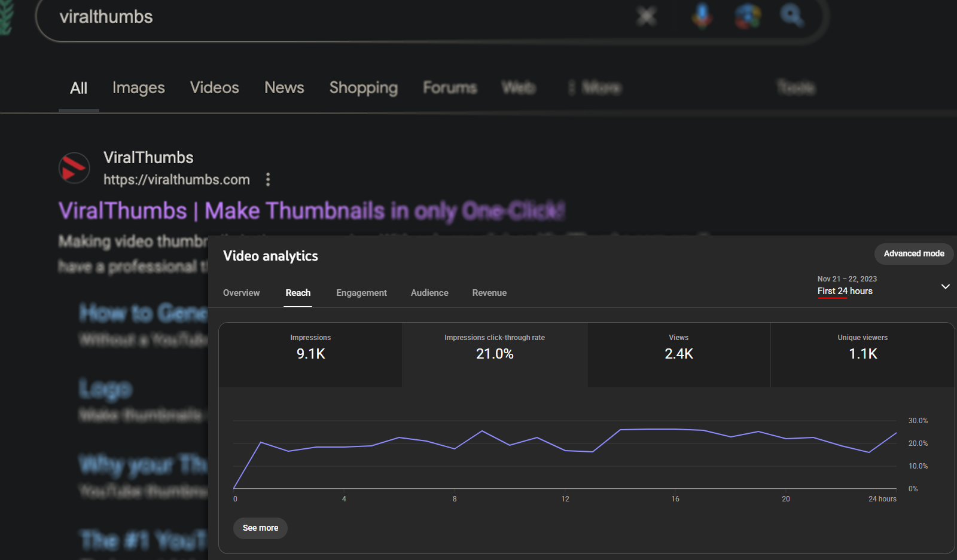Click the green leaf icon at screen edge
This screenshot has width=957, height=560.
5,16
